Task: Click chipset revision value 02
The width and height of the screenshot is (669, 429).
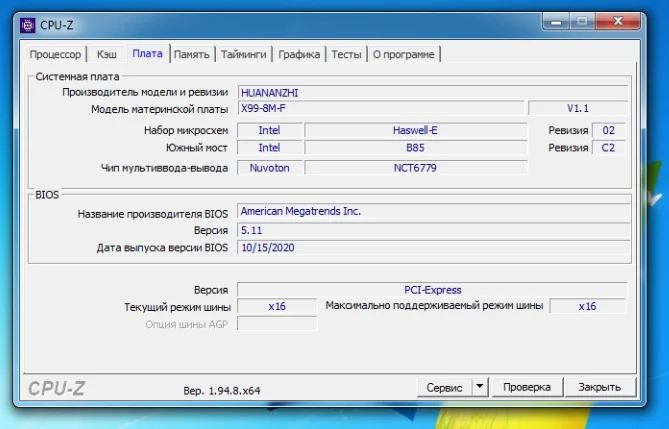Action: tap(609, 130)
